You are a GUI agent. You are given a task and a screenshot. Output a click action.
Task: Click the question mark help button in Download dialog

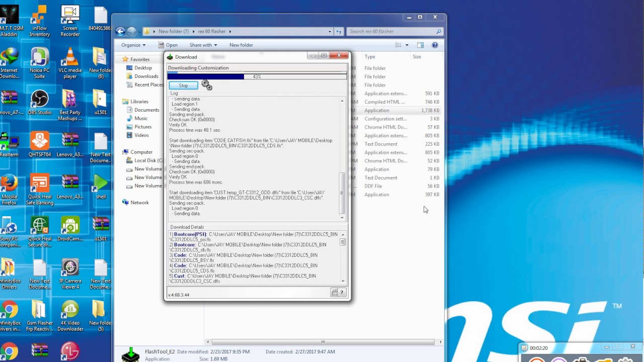click(x=342, y=292)
